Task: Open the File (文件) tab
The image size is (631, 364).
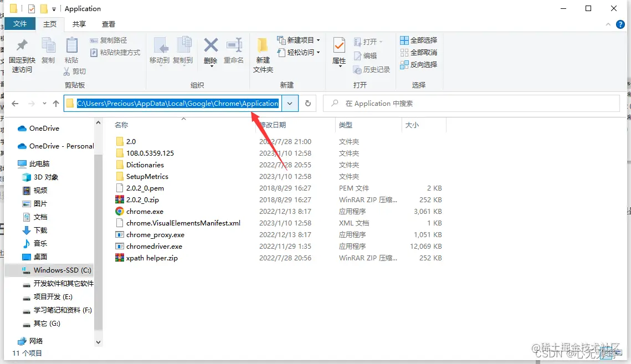Action: [x=20, y=24]
